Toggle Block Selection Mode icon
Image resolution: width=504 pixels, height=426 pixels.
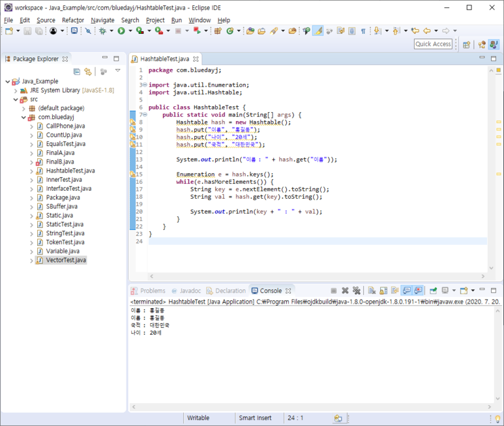click(x=352, y=31)
